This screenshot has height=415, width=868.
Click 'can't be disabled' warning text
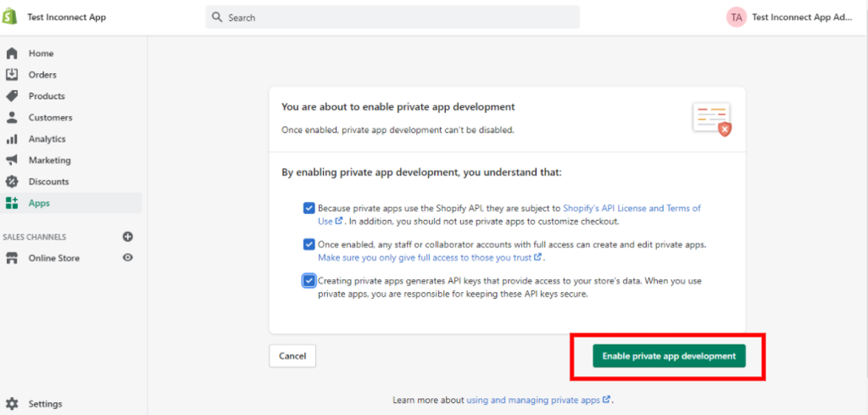(x=398, y=130)
